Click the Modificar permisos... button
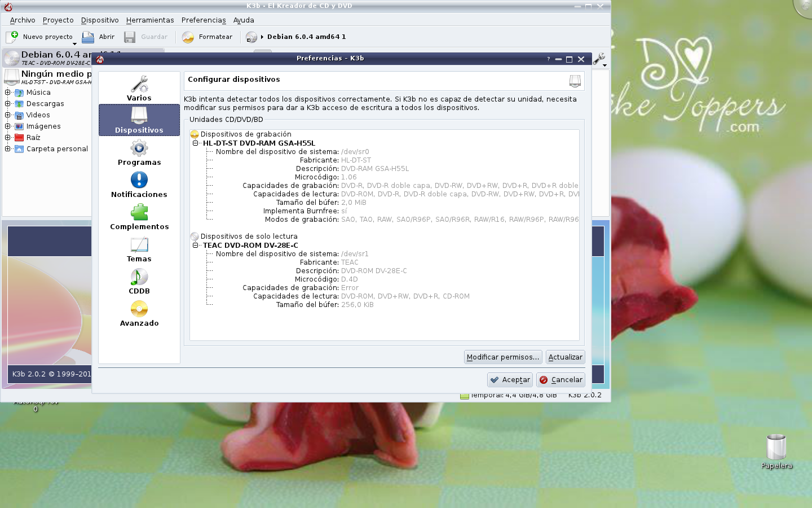This screenshot has height=508, width=812. [x=503, y=357]
